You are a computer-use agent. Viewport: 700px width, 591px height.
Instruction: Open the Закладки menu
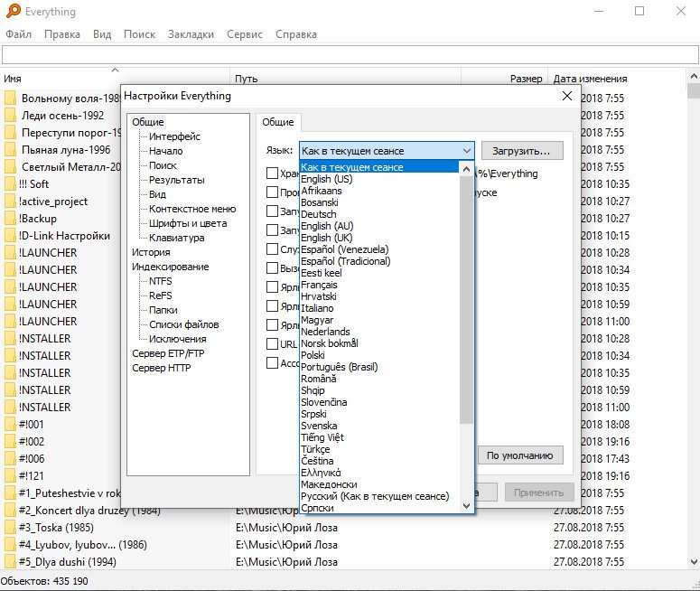point(191,34)
